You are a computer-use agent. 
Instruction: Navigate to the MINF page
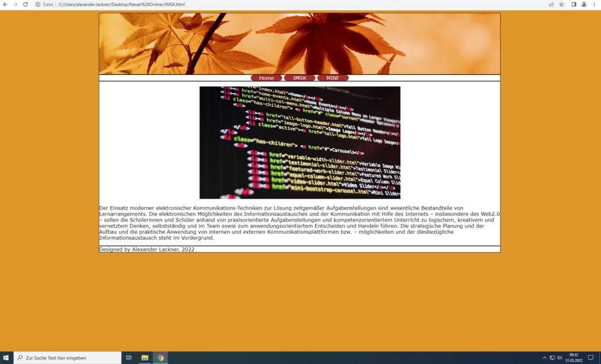333,78
